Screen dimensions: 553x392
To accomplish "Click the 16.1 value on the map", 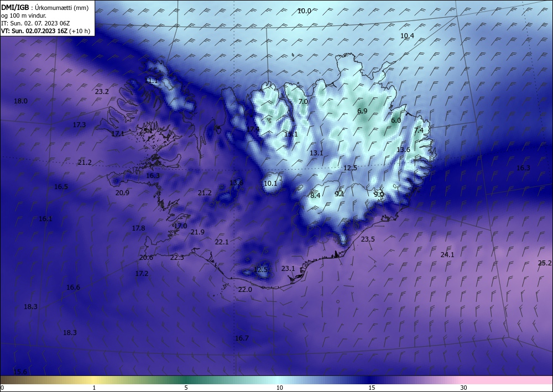I will 45,219.
